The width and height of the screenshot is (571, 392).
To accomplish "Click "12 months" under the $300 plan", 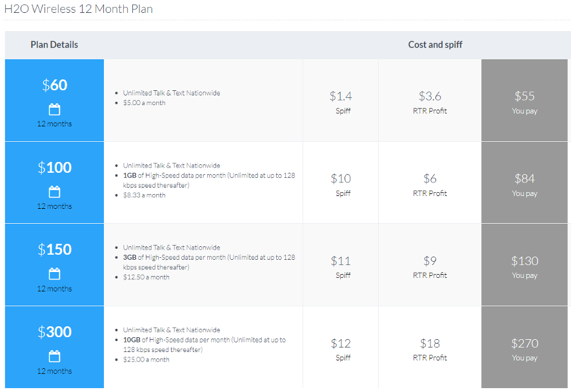I will point(55,371).
